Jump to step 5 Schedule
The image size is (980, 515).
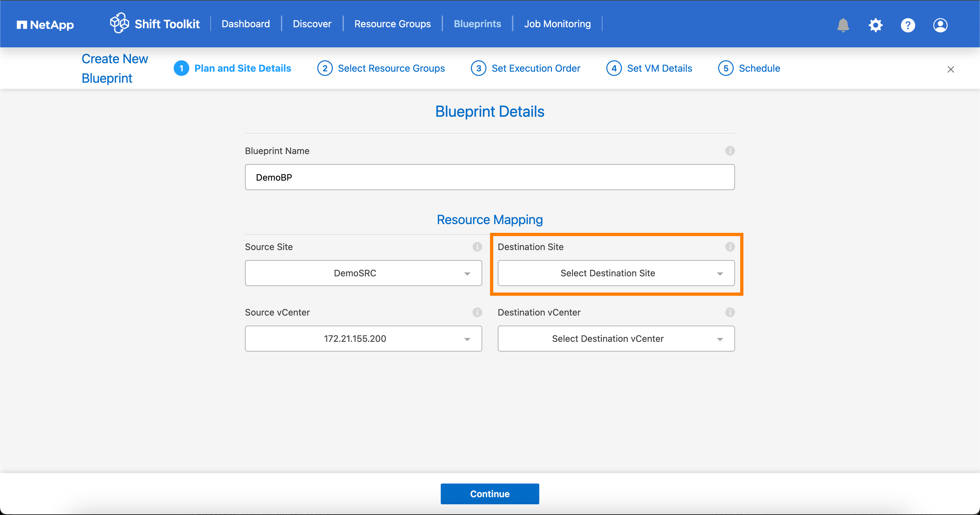[749, 68]
